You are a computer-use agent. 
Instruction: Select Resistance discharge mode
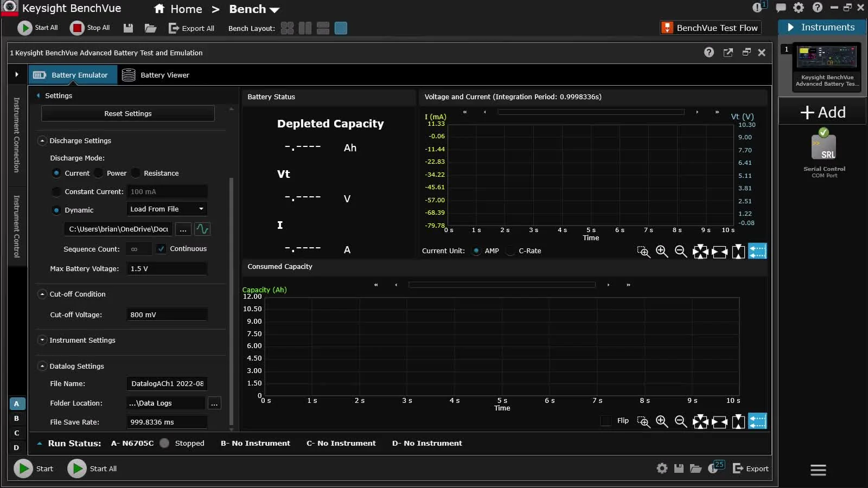pyautogui.click(x=136, y=173)
